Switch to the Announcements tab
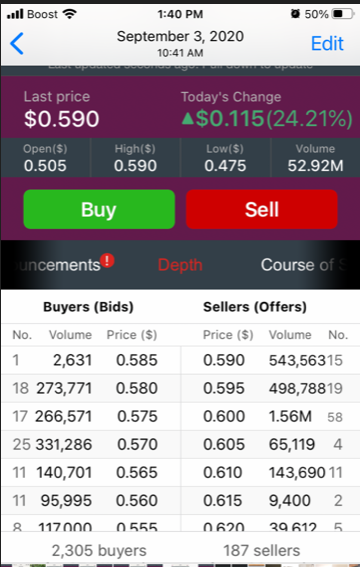This screenshot has width=360, height=567. tap(58, 265)
